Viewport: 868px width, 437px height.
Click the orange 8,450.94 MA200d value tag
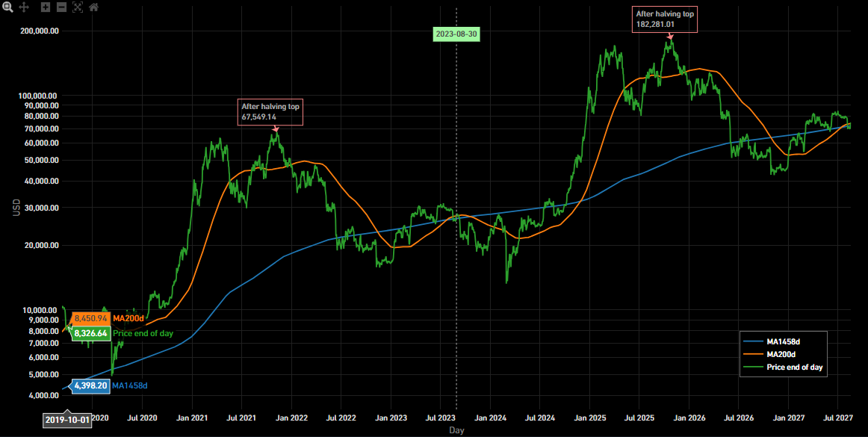[x=91, y=318]
